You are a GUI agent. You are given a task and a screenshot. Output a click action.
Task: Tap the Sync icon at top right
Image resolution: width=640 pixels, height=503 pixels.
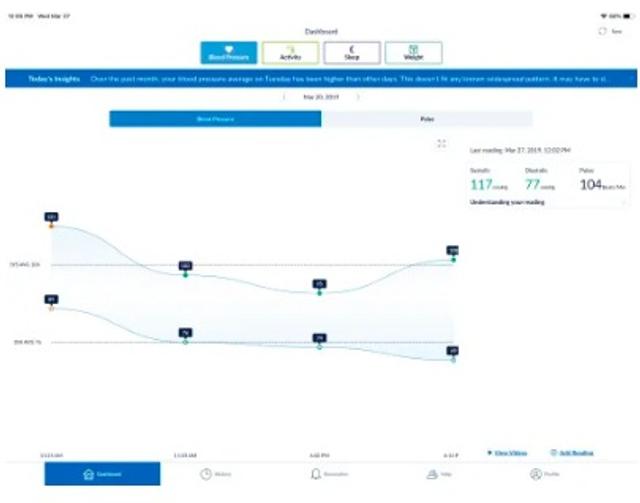pos(604,31)
